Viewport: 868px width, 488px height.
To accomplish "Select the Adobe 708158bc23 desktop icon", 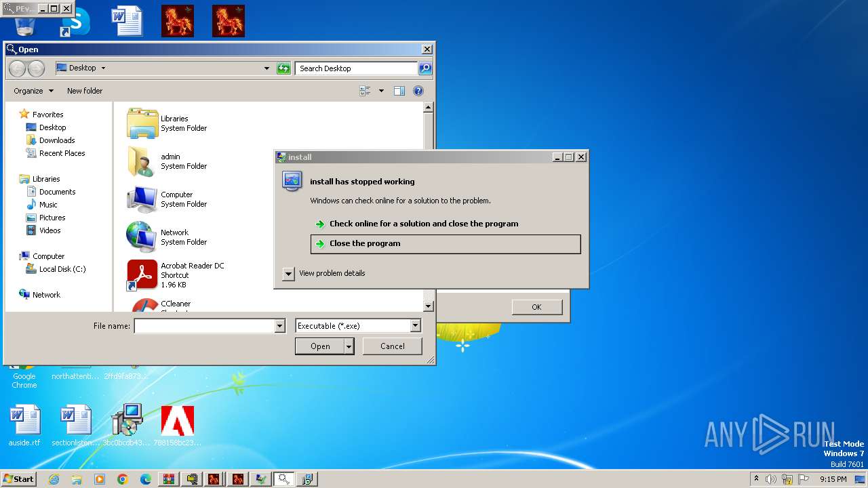I will (x=178, y=425).
